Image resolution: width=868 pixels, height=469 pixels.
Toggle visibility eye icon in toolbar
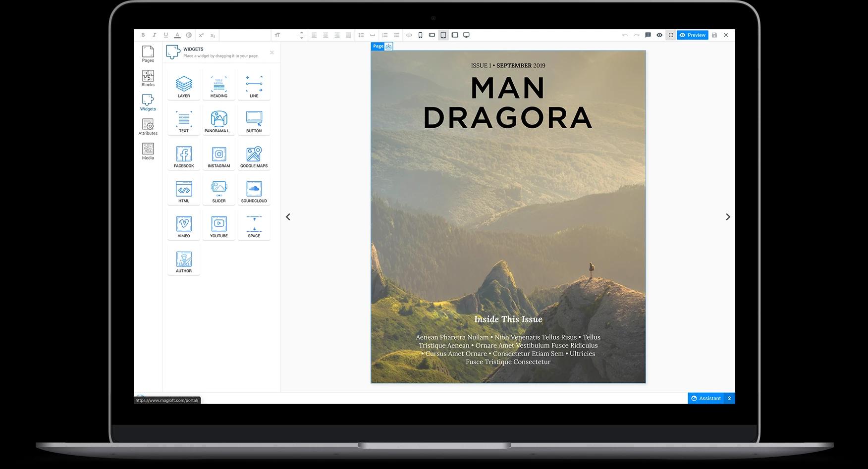click(659, 35)
